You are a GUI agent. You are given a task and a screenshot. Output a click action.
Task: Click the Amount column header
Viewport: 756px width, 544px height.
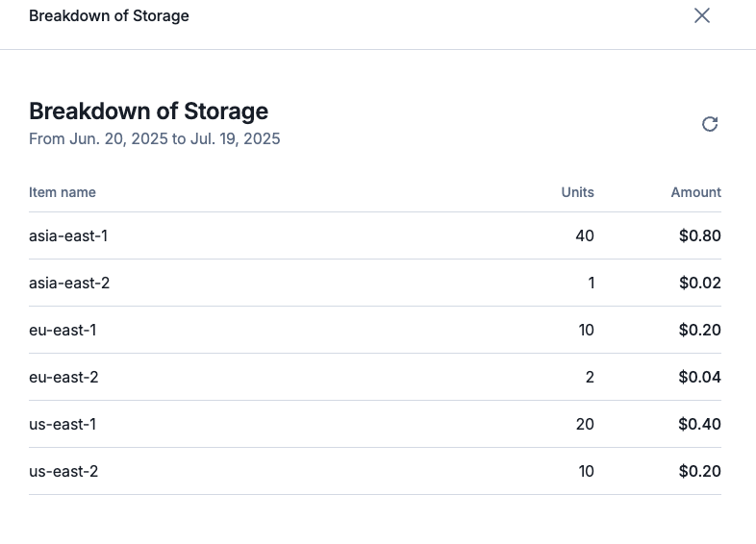tap(695, 192)
